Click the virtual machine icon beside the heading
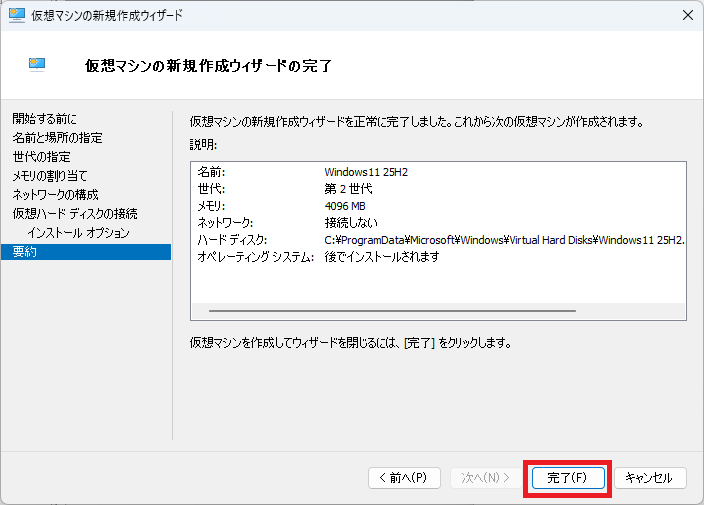704x505 pixels. pyautogui.click(x=37, y=65)
